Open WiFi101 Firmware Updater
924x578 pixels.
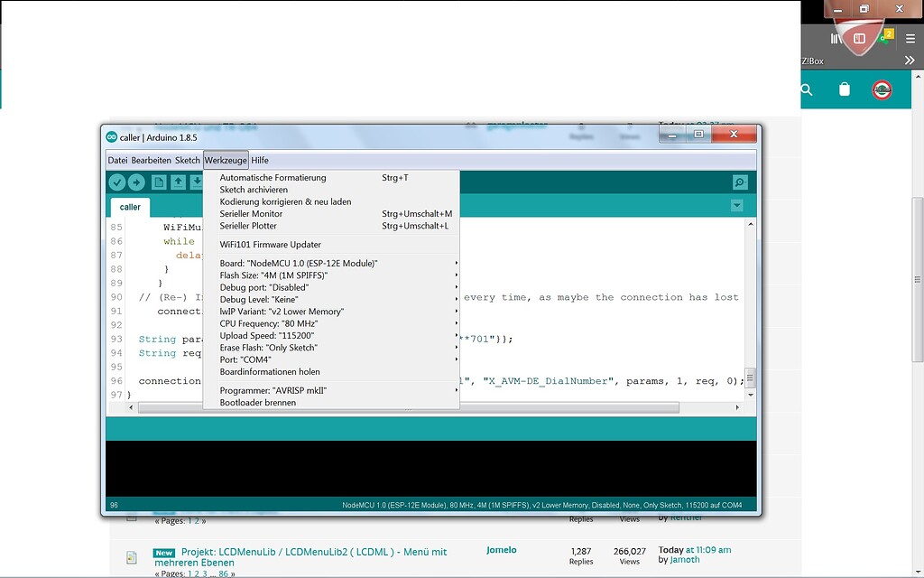(x=331, y=245)
